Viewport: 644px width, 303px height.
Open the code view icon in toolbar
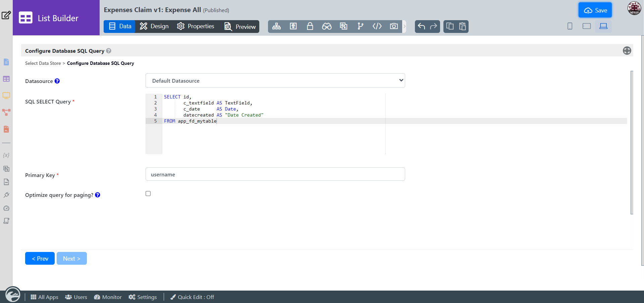pyautogui.click(x=377, y=26)
